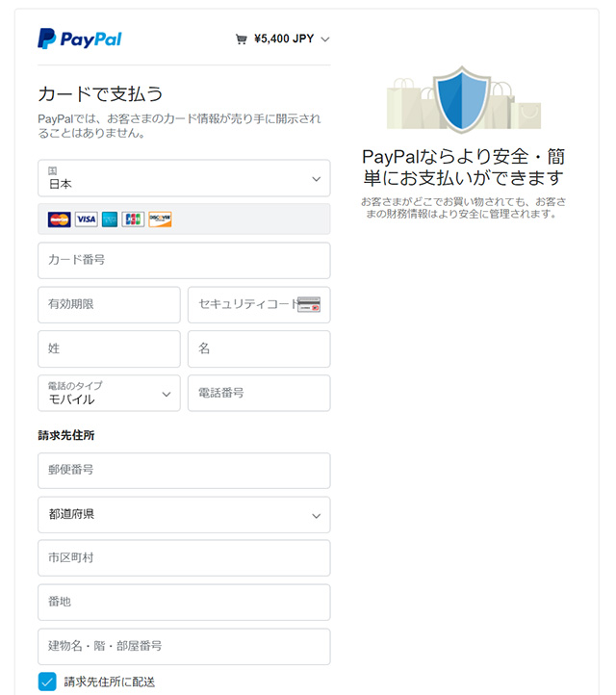Image resolution: width=616 pixels, height=695 pixels.
Task: Open the 国 (country) dropdown showing 日本
Action: click(184, 178)
